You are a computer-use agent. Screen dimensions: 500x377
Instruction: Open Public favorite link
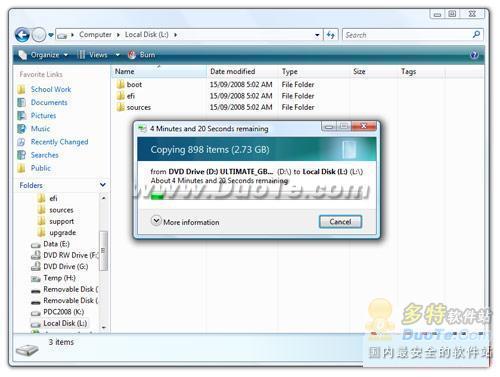41,168
